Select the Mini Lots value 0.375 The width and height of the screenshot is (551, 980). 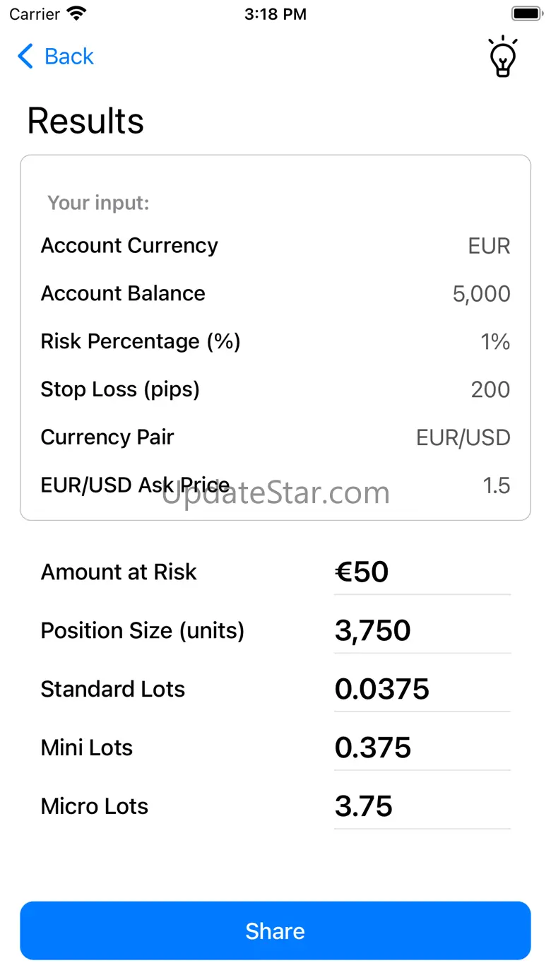(x=372, y=748)
